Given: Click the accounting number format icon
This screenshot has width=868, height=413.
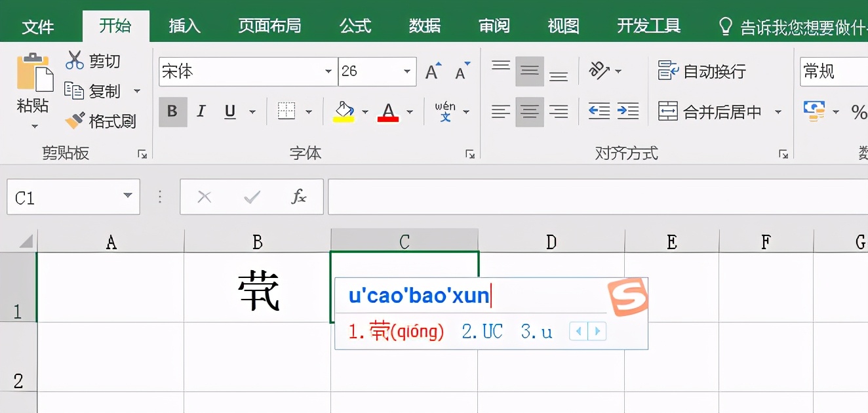Looking at the screenshot, I should click(814, 112).
